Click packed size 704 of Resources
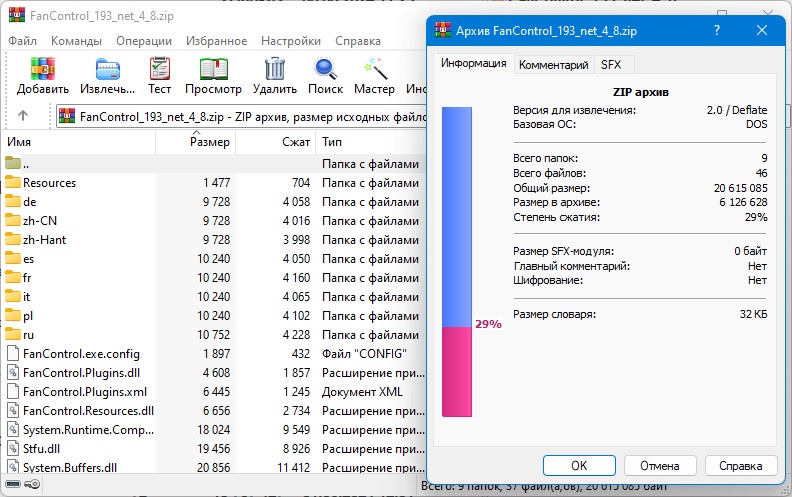The image size is (792, 497). pyautogui.click(x=301, y=182)
